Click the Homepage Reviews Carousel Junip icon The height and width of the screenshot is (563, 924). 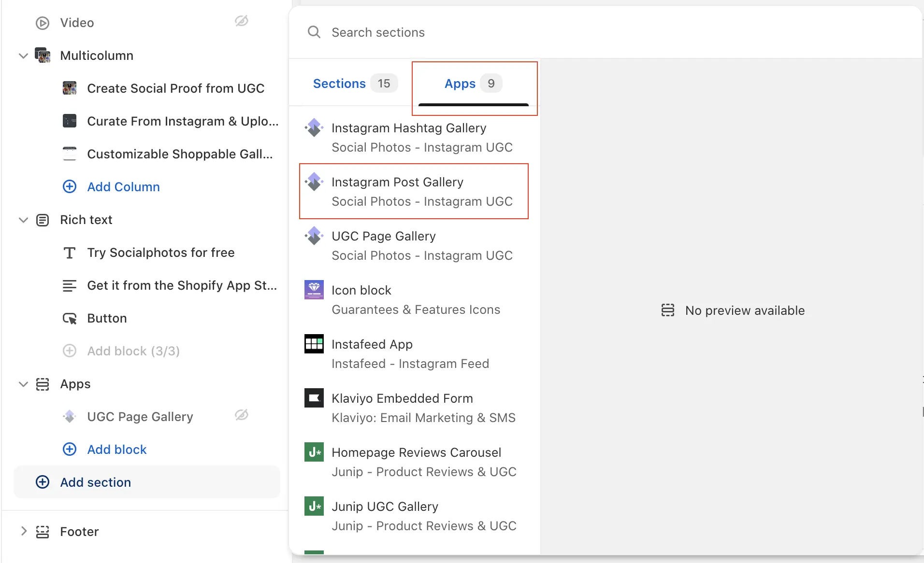coord(314,452)
